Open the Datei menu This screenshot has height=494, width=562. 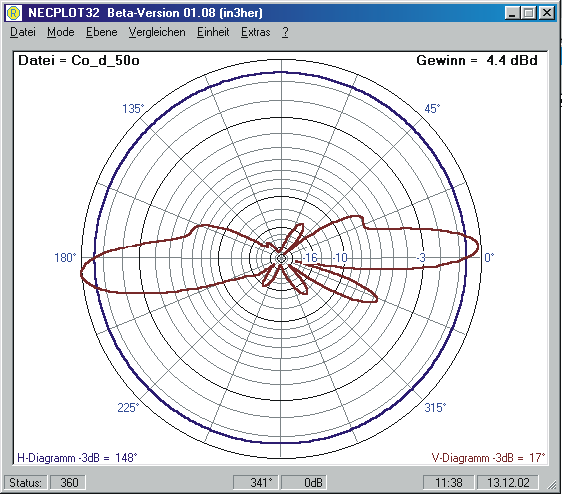23,32
